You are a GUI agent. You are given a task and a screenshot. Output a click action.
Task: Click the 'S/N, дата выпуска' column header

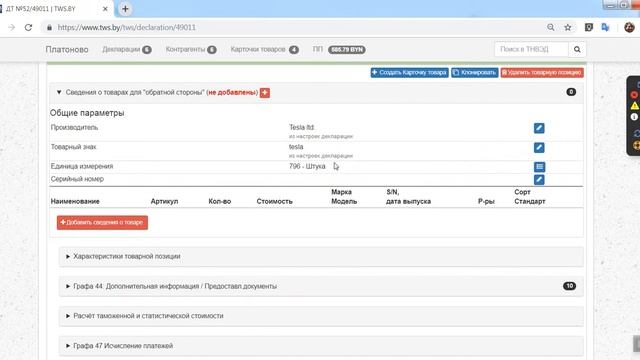click(408, 196)
